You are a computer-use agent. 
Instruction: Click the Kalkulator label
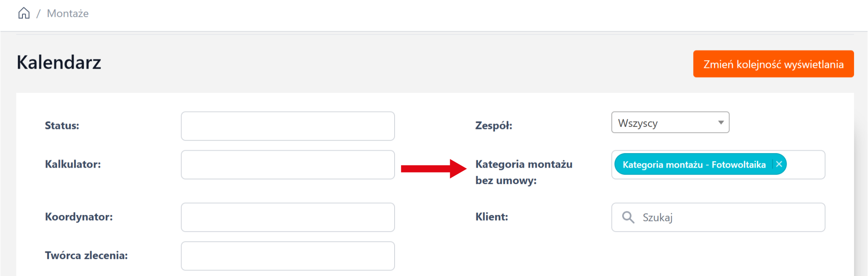[73, 164]
